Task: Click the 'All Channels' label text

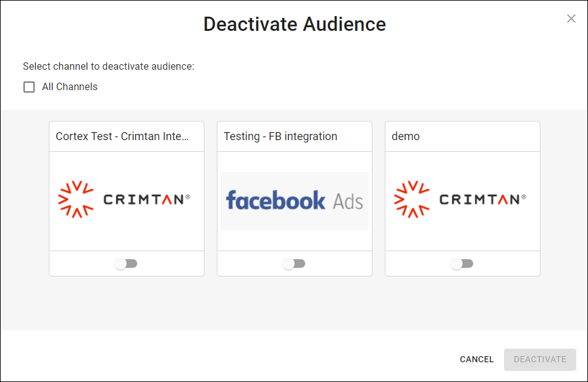Action: pyautogui.click(x=70, y=87)
